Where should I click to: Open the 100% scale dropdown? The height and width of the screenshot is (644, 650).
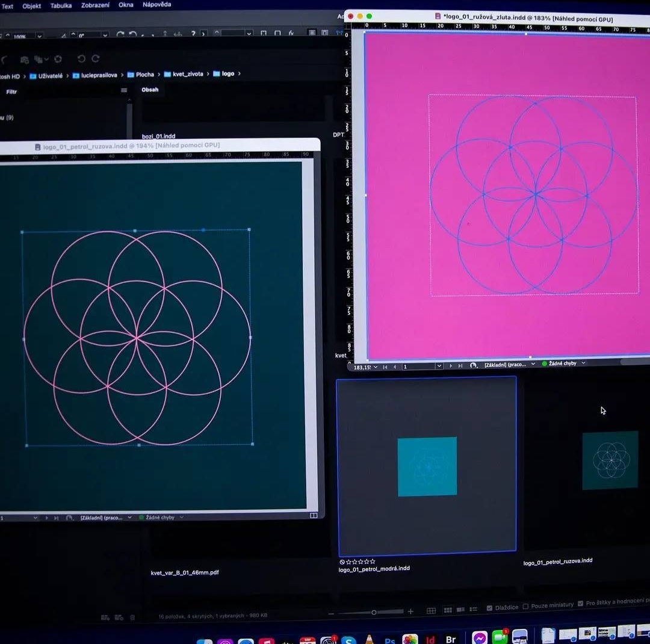39,36
